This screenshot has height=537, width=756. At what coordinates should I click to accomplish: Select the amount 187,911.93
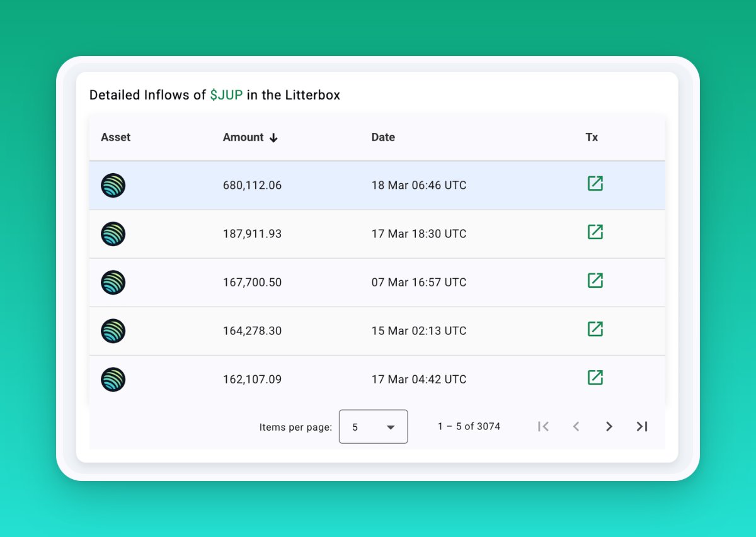click(252, 234)
